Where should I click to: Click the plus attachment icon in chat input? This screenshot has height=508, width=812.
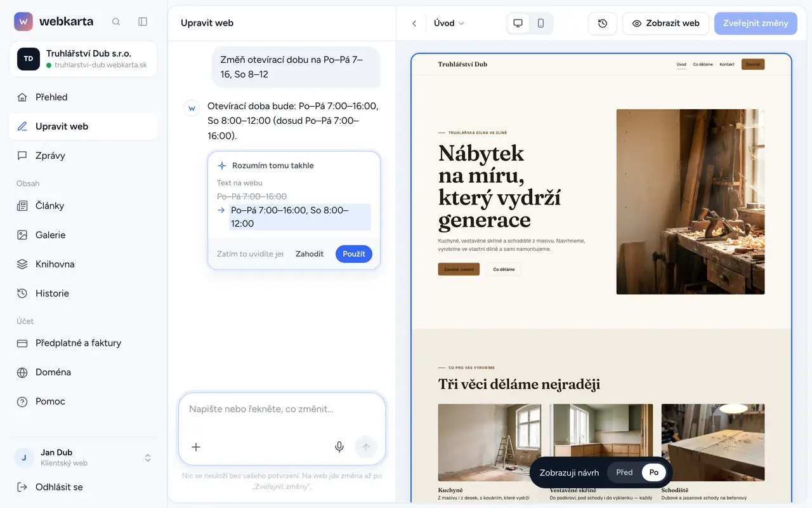pyautogui.click(x=196, y=447)
